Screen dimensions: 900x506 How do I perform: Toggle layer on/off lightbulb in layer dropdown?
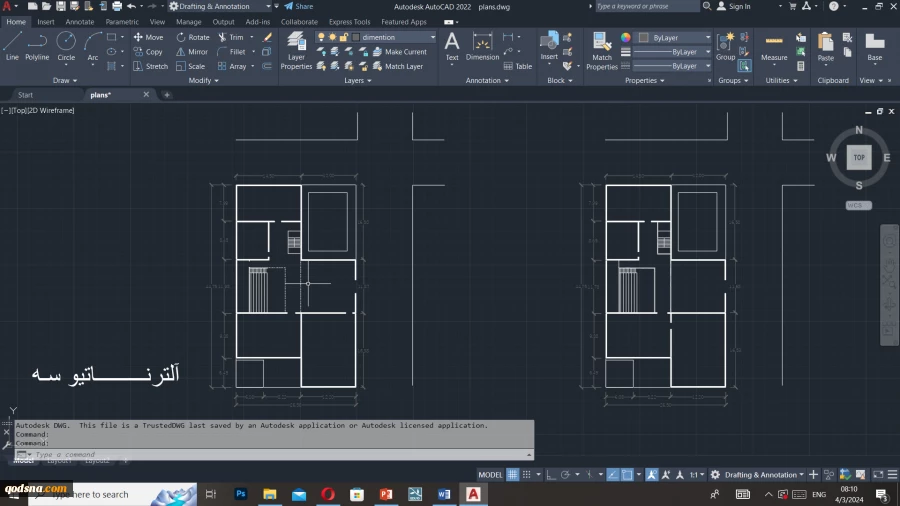coord(321,37)
